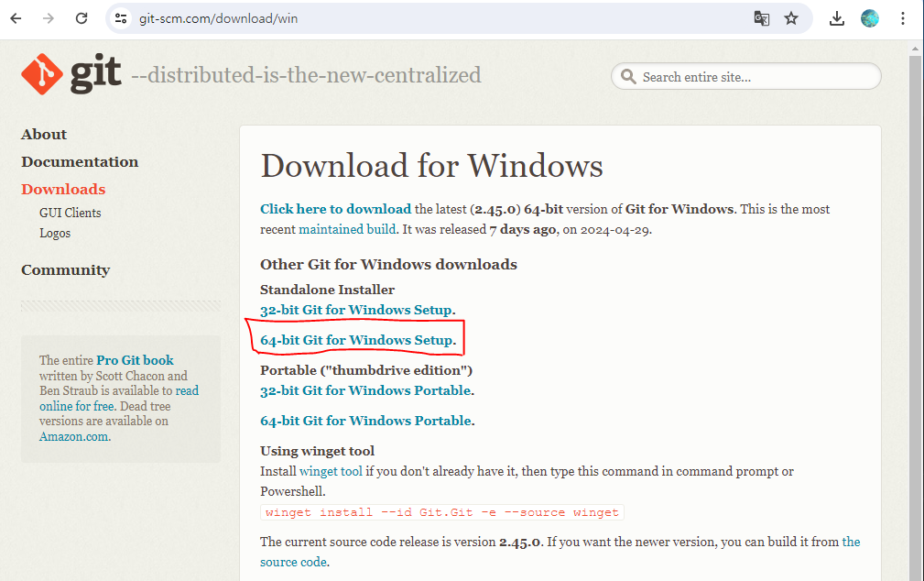924x581 pixels.
Task: Open site information icon in address bar
Action: [x=121, y=18]
